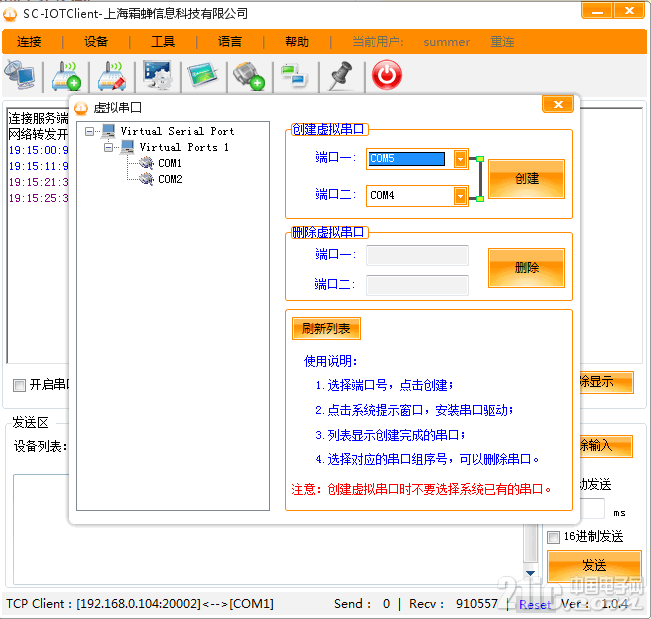Click the Virtual Serial Port computer icon
This screenshot has height=619, width=651.
pos(109,131)
